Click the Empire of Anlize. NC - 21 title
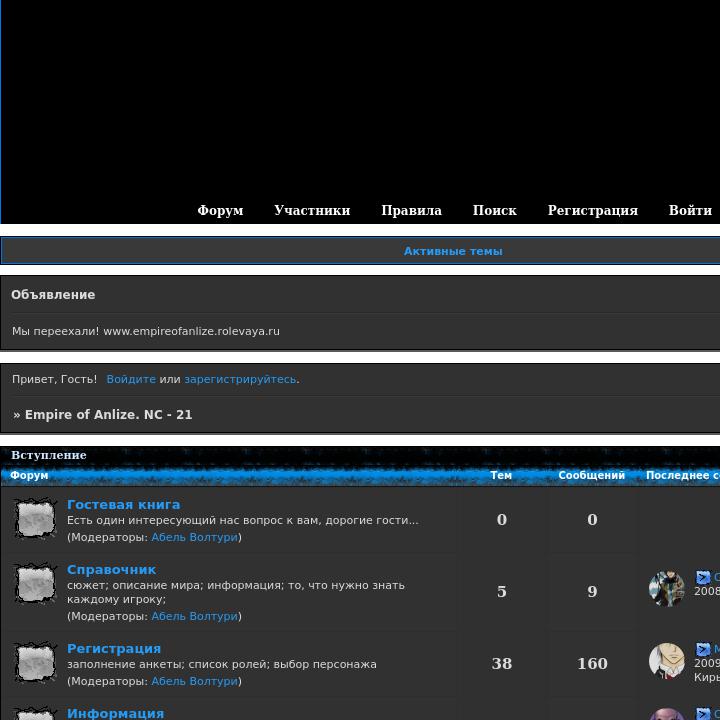 point(108,415)
